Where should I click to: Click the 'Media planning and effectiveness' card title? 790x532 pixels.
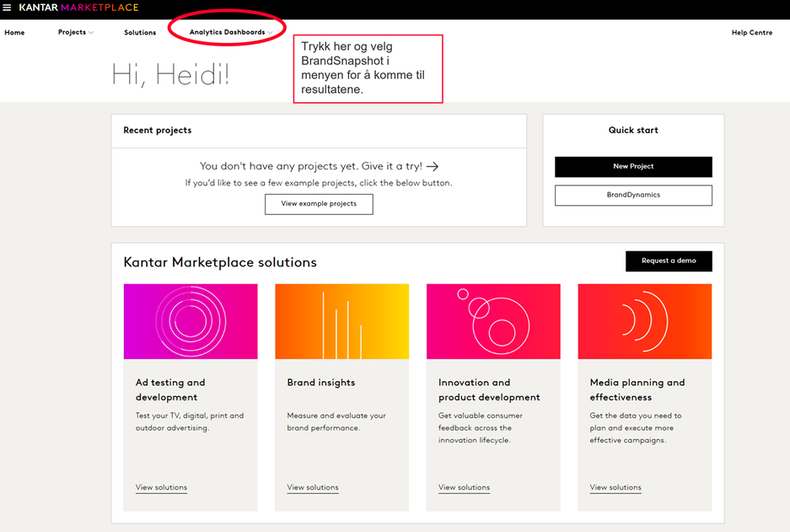637,390
